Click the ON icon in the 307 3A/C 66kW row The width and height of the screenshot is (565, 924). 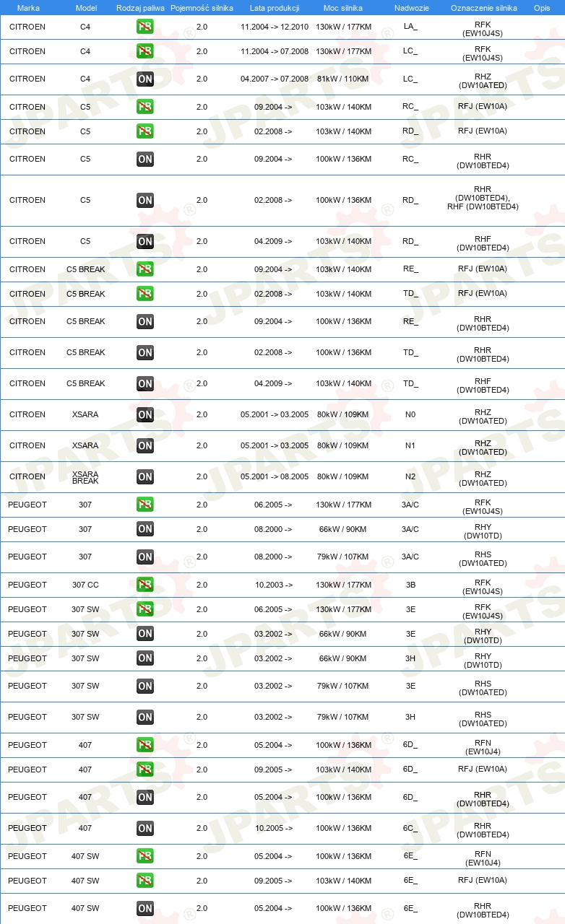pyautogui.click(x=145, y=529)
